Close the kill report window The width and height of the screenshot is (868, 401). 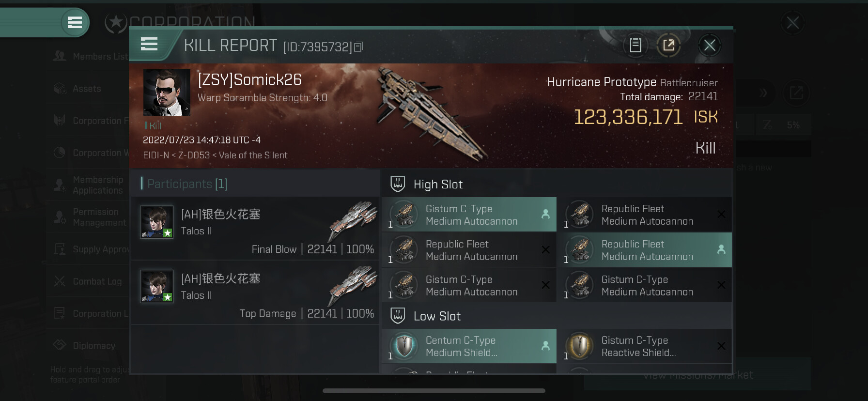[x=710, y=46]
